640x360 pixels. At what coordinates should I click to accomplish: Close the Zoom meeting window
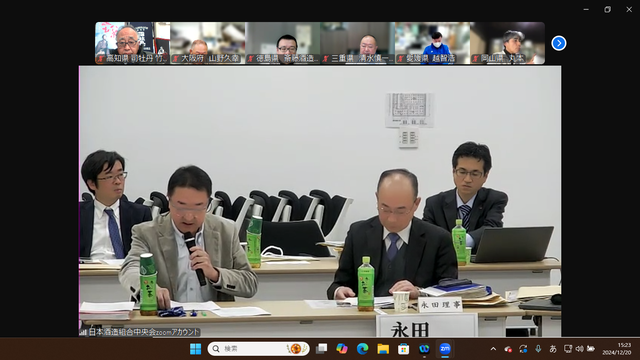629,9
